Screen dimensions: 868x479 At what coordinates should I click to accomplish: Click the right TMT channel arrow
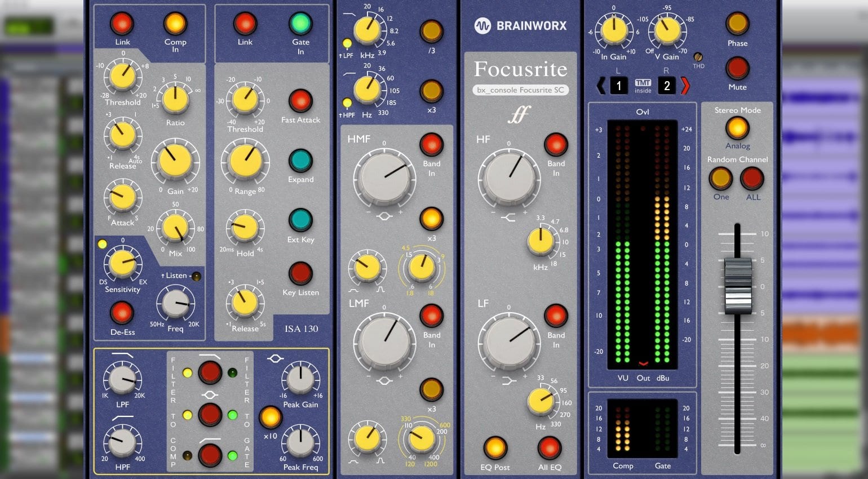pyautogui.click(x=685, y=86)
